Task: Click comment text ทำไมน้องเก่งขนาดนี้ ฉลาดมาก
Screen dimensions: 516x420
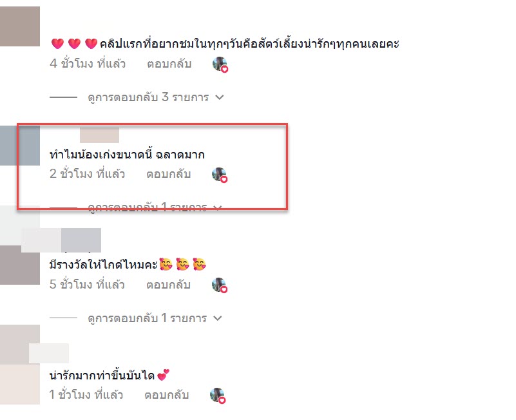Action: tap(127, 155)
